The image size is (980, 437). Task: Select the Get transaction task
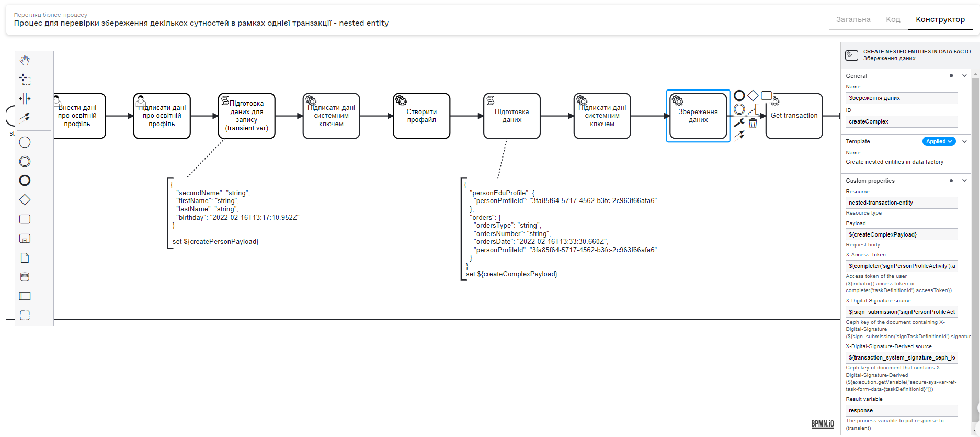click(794, 116)
